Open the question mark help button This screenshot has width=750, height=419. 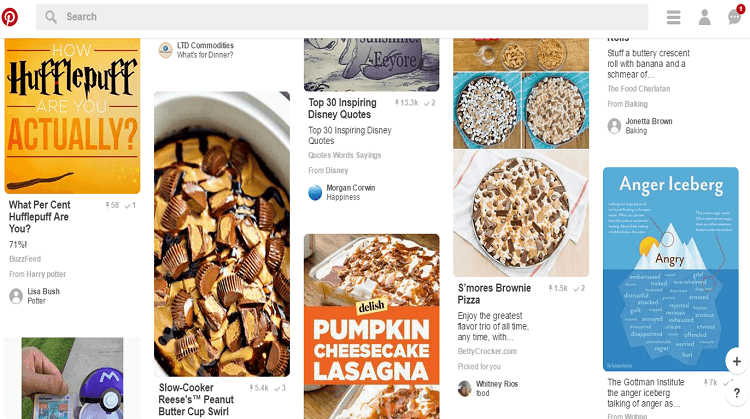[x=737, y=393]
